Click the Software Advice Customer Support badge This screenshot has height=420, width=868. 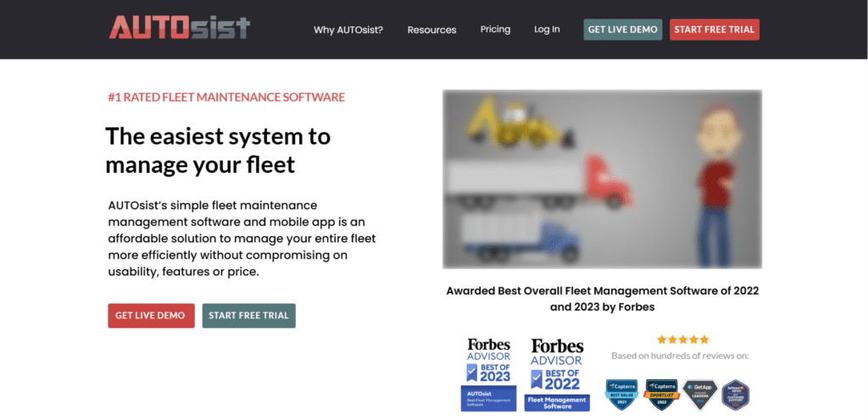[x=736, y=395]
